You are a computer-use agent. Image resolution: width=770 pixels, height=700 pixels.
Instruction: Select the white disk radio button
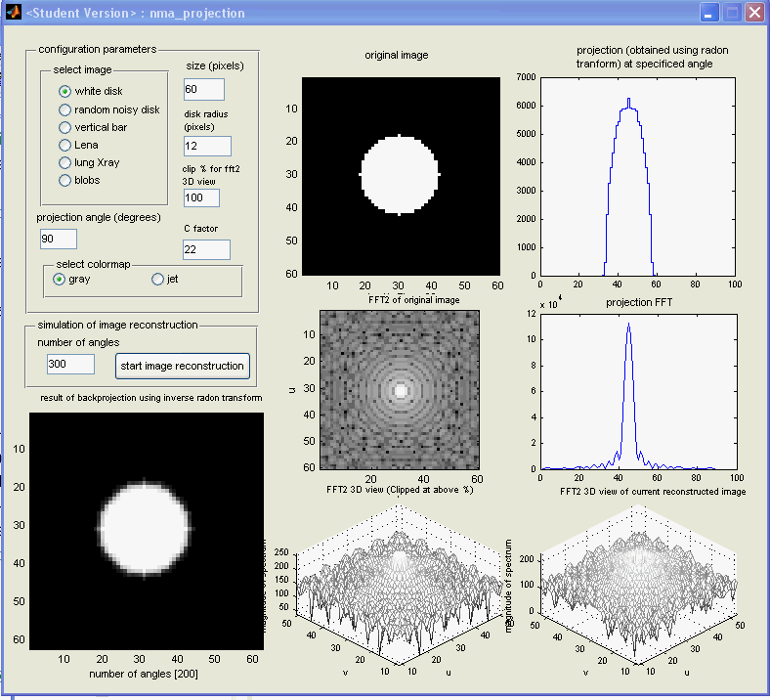(65, 91)
